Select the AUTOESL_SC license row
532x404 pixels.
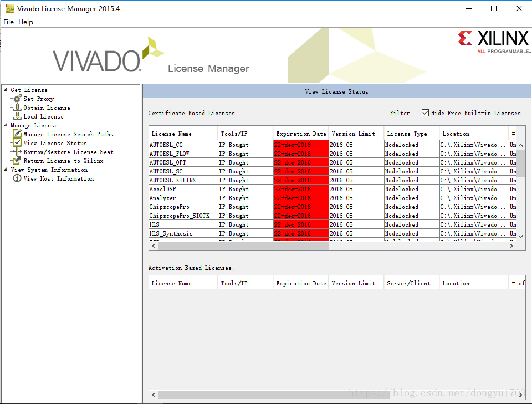click(333, 171)
